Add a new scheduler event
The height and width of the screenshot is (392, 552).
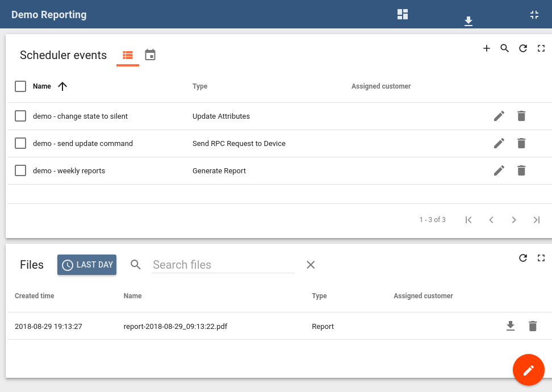click(487, 48)
